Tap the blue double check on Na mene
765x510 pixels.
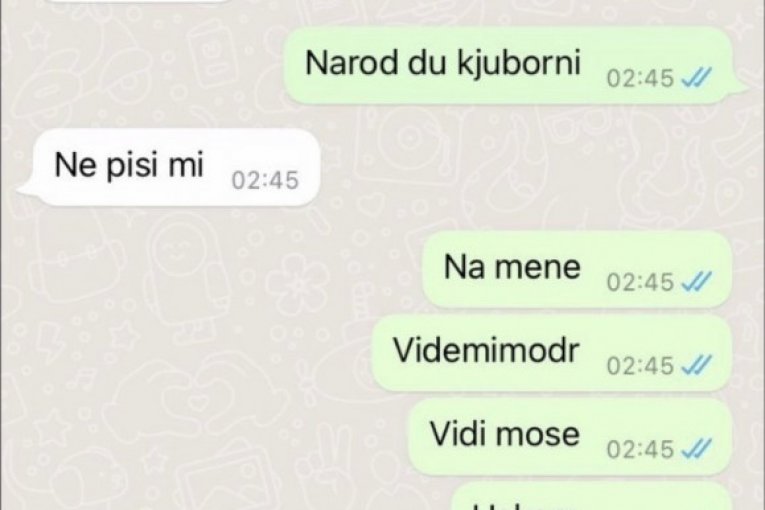tap(697, 282)
